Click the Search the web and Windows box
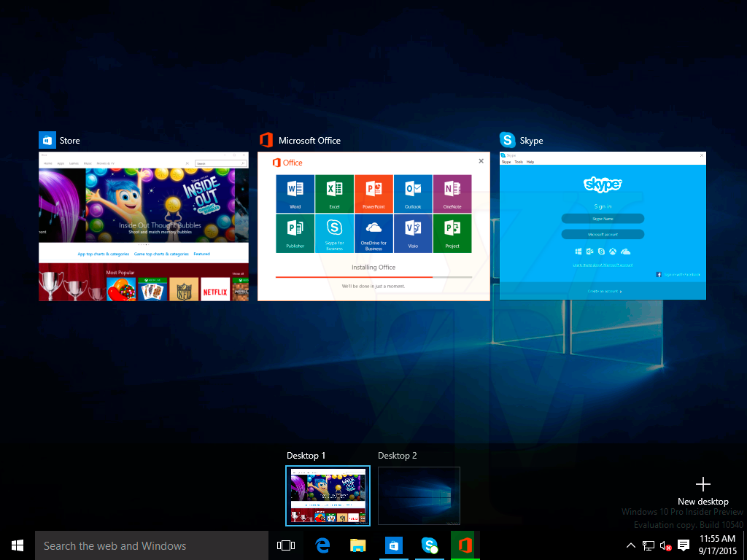Viewport: 747px width, 560px height. [x=152, y=545]
